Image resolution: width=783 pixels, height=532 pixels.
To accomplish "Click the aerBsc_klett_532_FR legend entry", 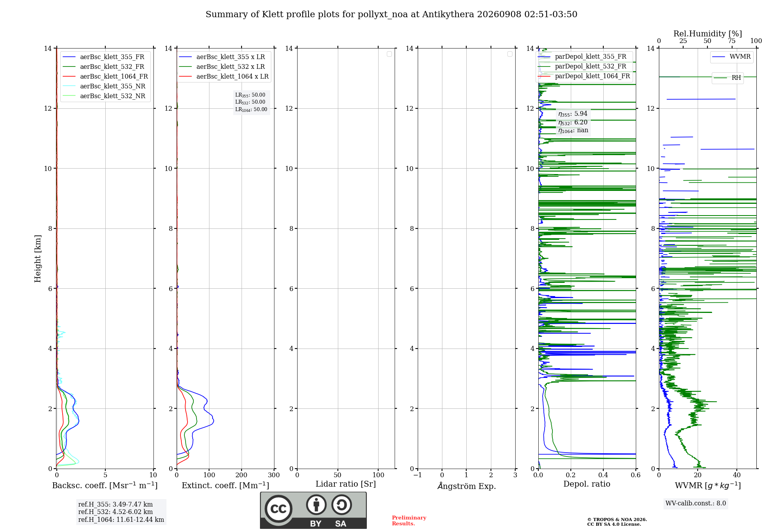I will pos(104,66).
